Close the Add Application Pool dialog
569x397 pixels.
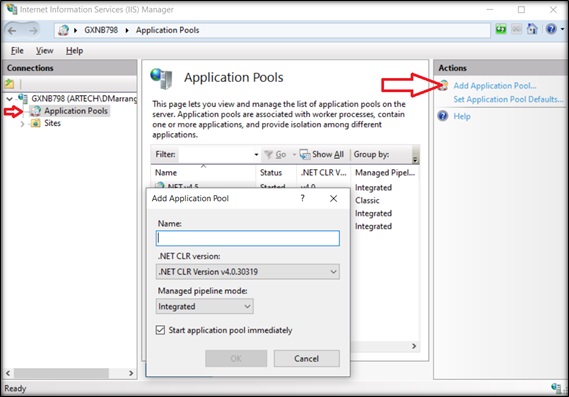333,198
